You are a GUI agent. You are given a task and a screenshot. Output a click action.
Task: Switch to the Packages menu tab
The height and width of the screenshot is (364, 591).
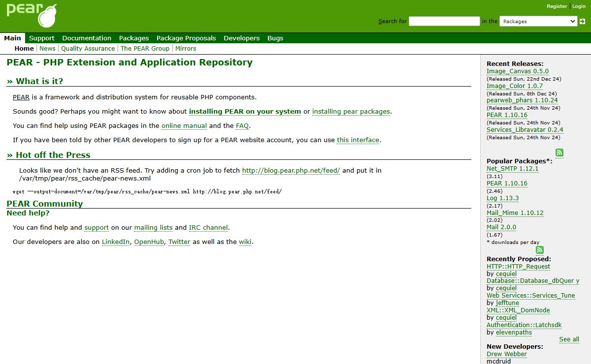(134, 38)
